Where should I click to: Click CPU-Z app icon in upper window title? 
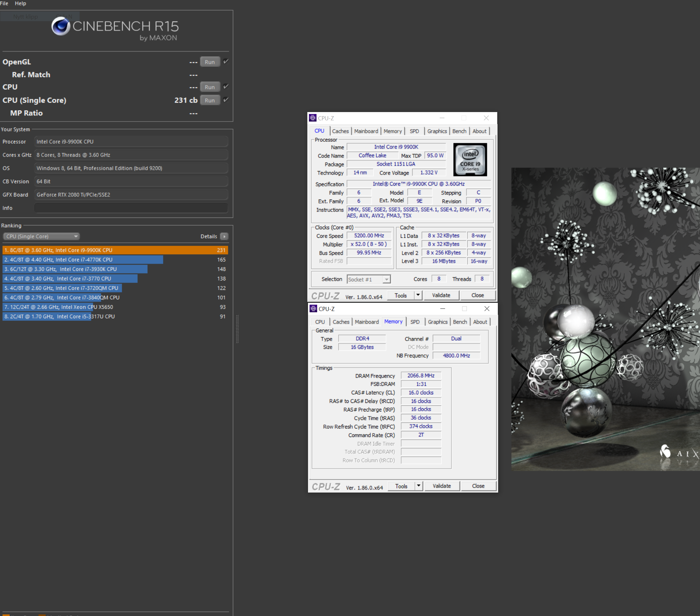313,118
